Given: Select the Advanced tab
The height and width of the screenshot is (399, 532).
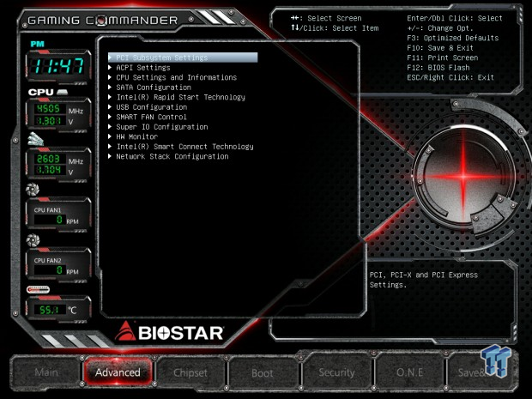Looking at the screenshot, I should click(118, 372).
